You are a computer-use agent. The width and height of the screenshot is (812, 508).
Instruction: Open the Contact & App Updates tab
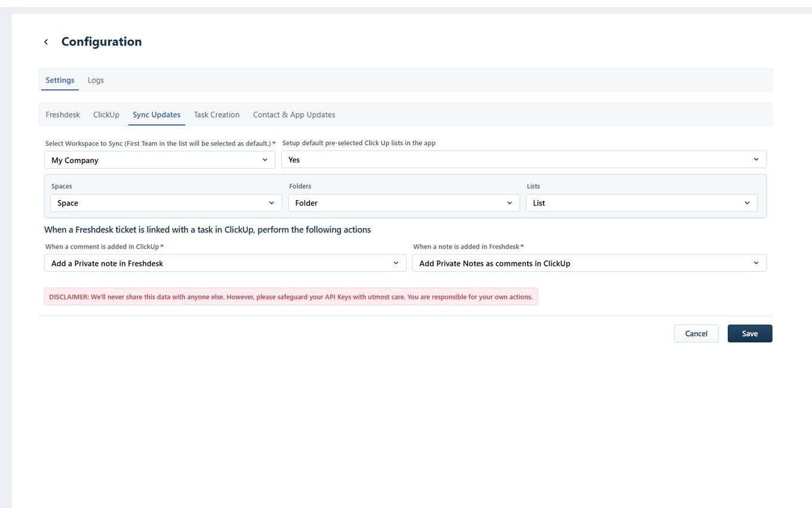(294, 114)
